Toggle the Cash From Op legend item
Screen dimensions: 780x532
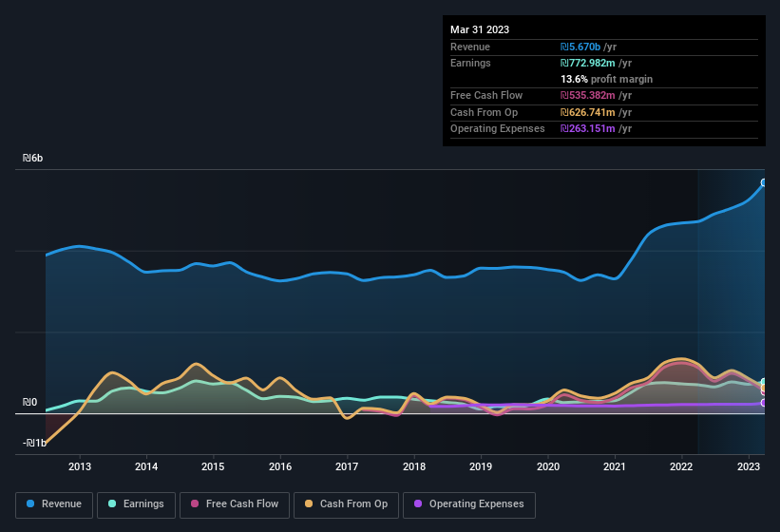pyautogui.click(x=344, y=504)
